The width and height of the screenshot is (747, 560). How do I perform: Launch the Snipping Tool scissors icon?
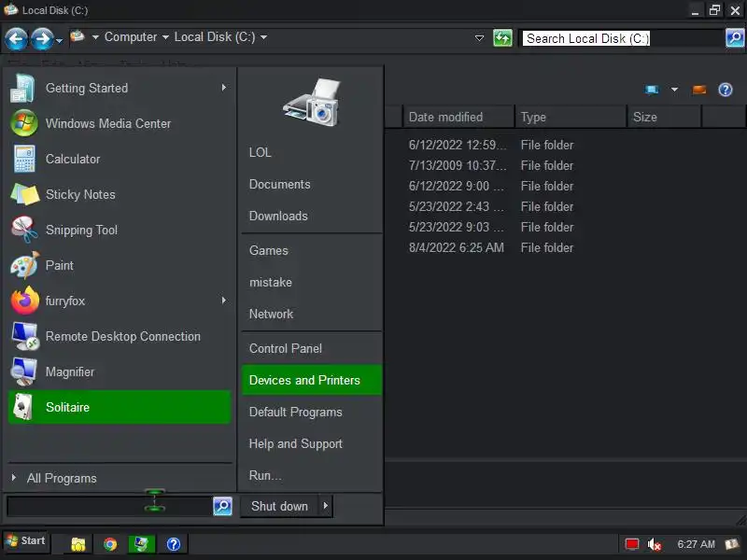point(25,230)
